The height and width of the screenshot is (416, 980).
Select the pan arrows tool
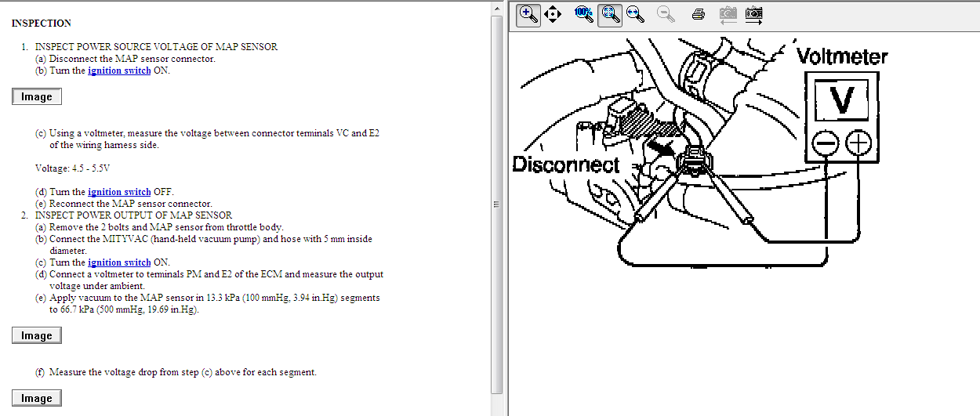[x=553, y=15]
